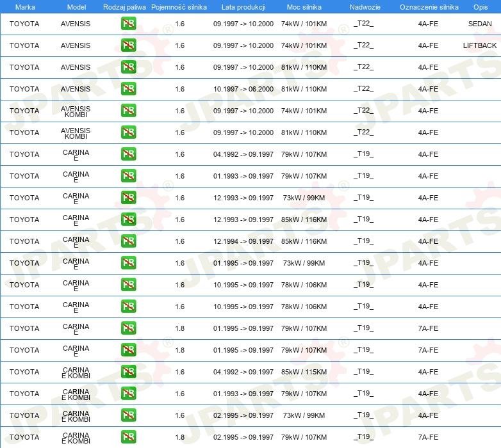Click fuel icon in CARINA E 01.1993 row
Image resolution: width=501 pixels, height=448 pixels.
coord(128,176)
